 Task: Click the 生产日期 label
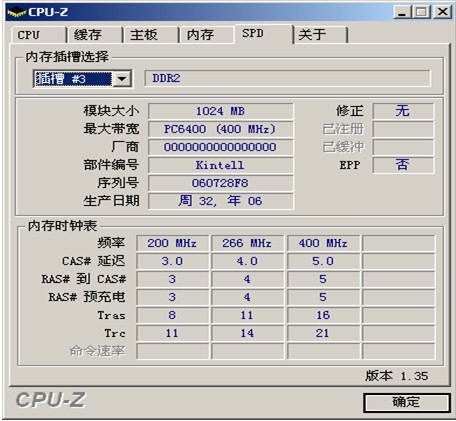point(111,201)
